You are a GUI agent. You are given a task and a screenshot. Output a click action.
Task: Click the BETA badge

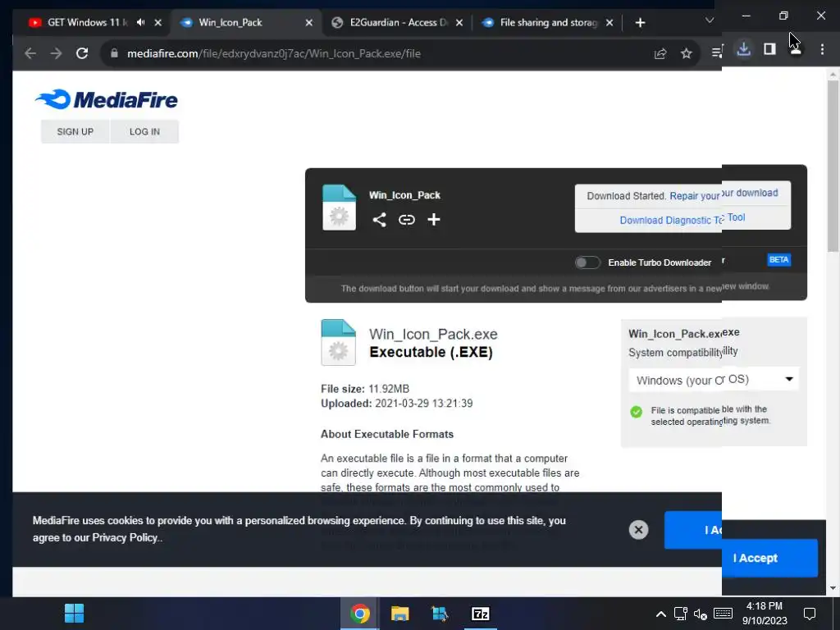click(x=779, y=260)
